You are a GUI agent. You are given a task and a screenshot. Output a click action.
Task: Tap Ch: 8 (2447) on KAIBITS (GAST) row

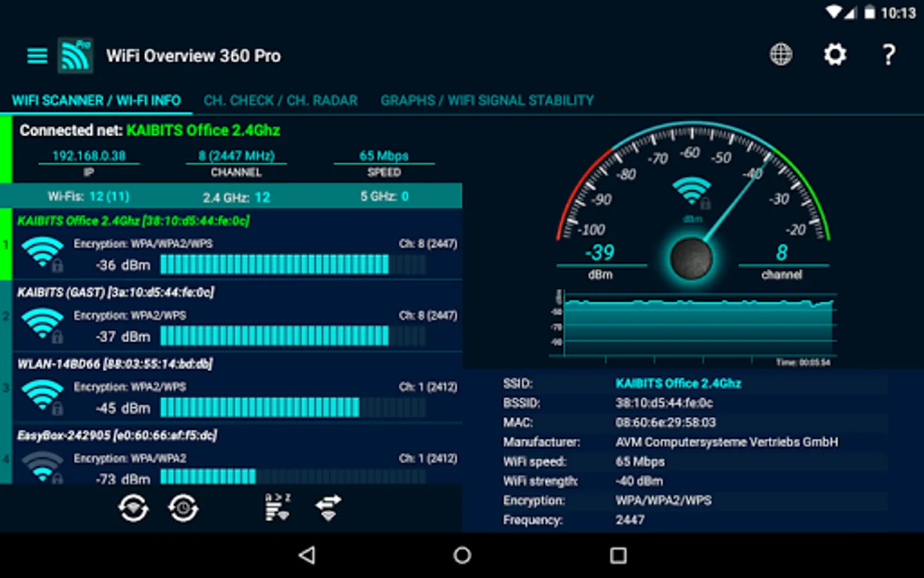(x=428, y=315)
